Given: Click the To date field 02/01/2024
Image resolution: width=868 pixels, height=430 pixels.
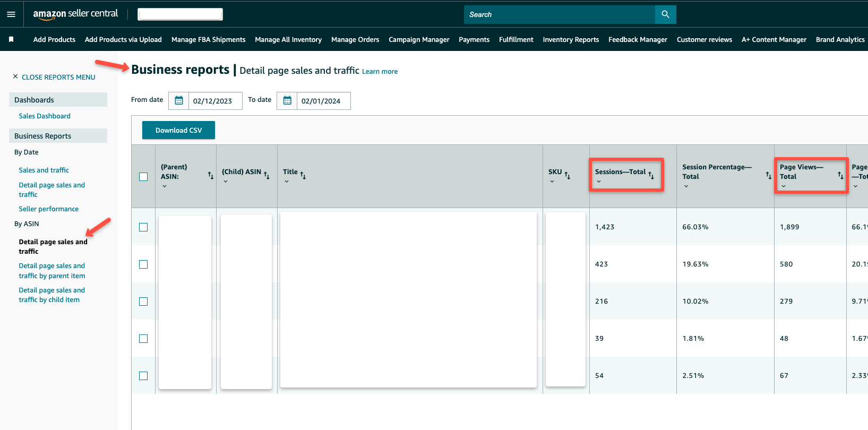Looking at the screenshot, I should [323, 101].
